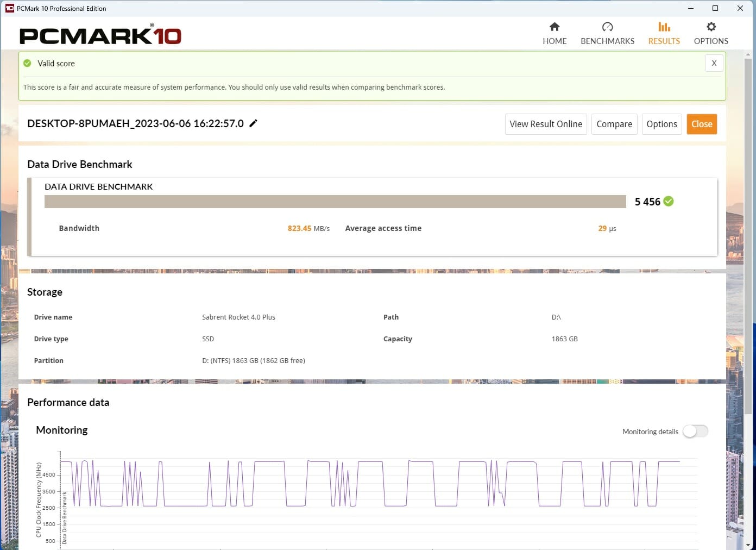Click the green check beside score 5 456
The image size is (756, 550).
[669, 202]
